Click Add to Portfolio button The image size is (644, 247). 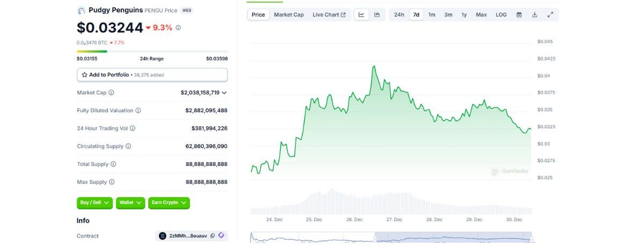click(152, 75)
